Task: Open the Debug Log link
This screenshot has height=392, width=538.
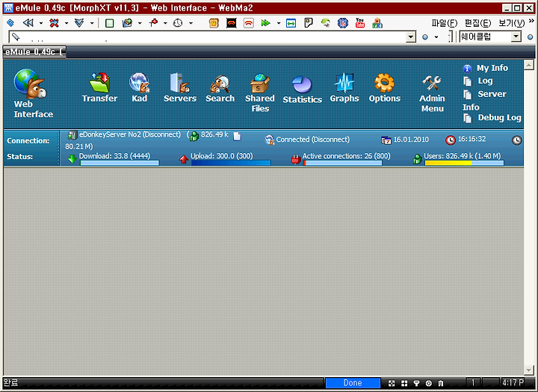Action: coord(499,118)
